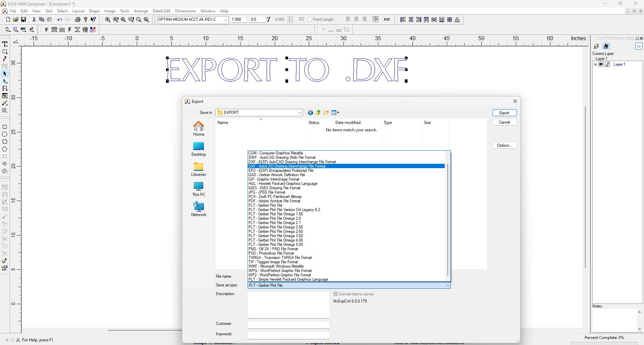
Task: Go to Libraries in places sidebar
Action: pos(199,169)
